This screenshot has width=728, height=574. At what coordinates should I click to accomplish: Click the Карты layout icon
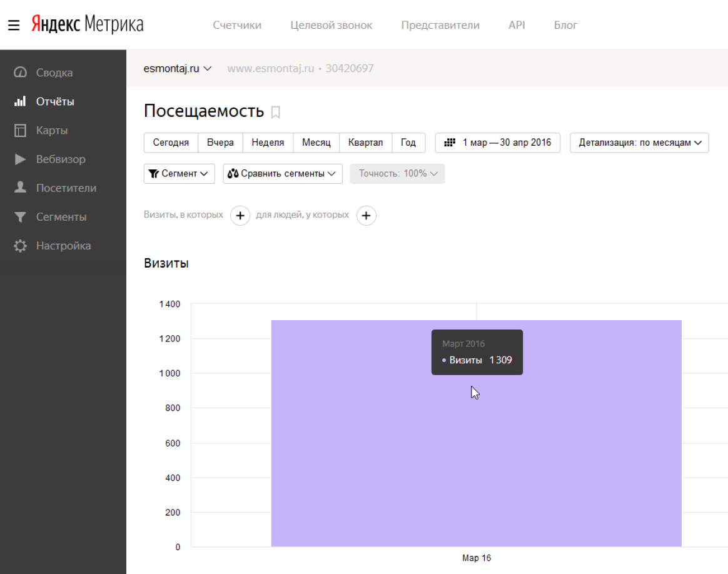20,131
